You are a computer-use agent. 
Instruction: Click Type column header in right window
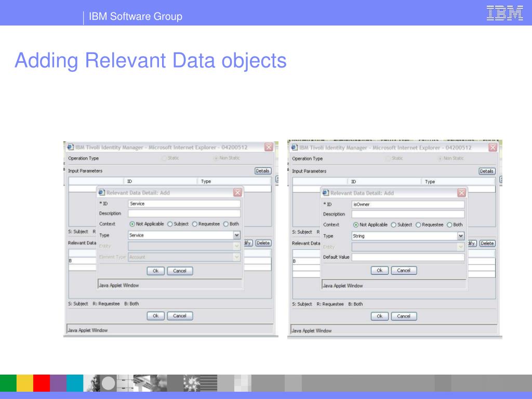[458, 181]
